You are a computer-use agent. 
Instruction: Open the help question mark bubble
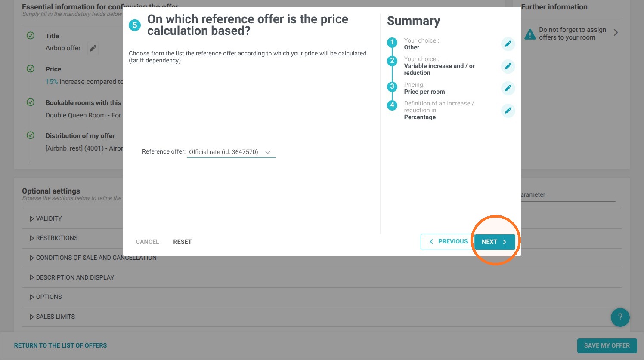pos(620,317)
